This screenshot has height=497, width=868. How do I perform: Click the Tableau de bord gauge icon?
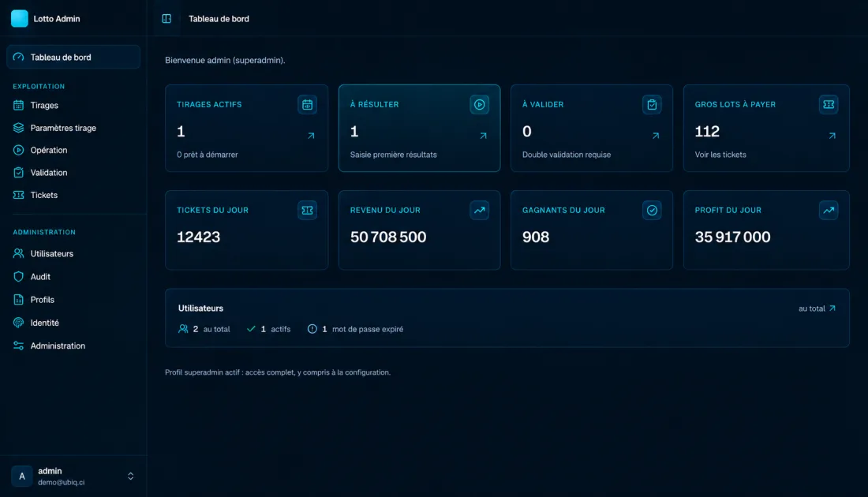[18, 57]
